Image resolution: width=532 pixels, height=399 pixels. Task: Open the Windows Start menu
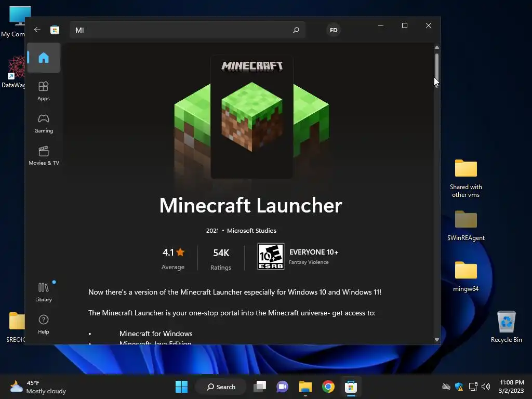pos(181,387)
